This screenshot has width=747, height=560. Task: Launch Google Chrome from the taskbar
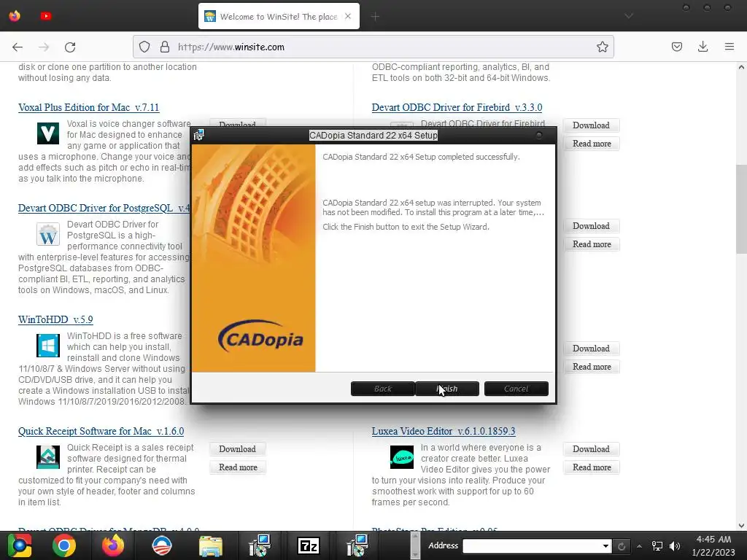click(x=64, y=545)
